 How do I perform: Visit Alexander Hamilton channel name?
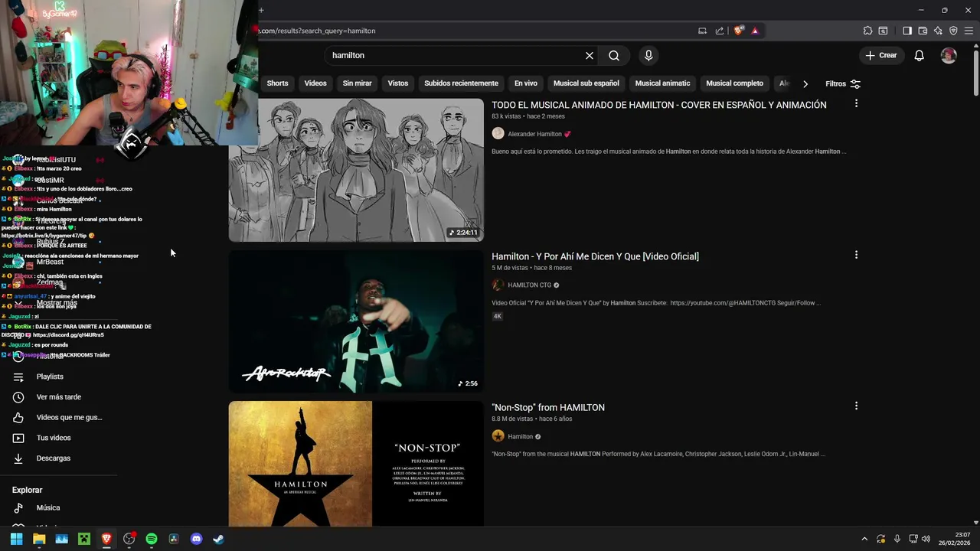click(x=534, y=134)
